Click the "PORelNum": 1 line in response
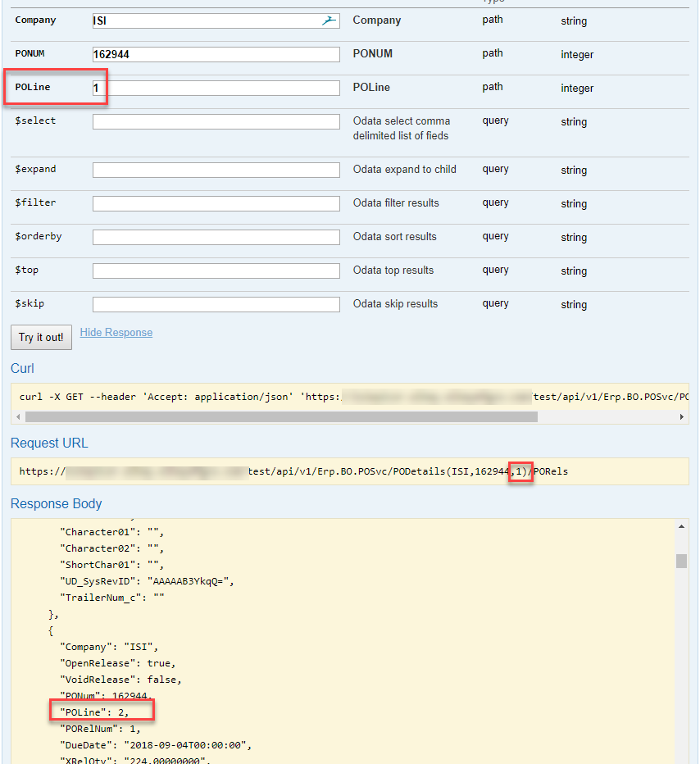The image size is (700, 764). 100,729
